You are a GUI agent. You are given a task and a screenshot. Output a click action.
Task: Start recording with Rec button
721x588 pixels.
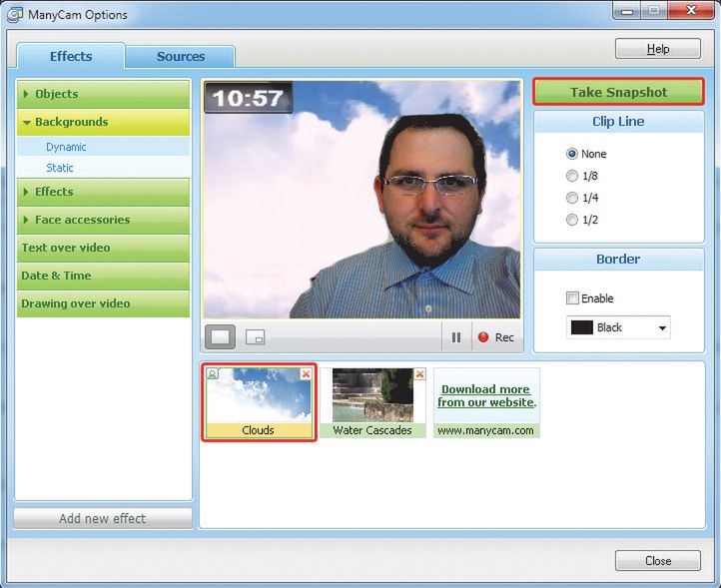[496, 337]
